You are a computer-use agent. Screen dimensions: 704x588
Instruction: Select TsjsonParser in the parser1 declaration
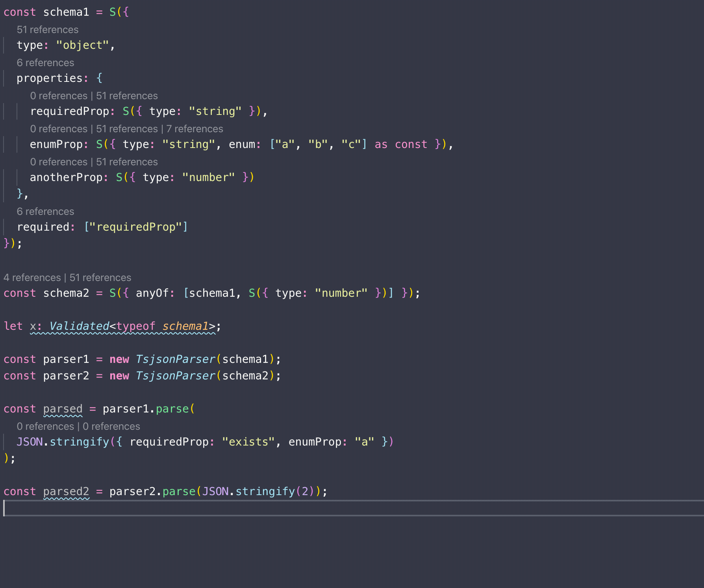click(175, 359)
